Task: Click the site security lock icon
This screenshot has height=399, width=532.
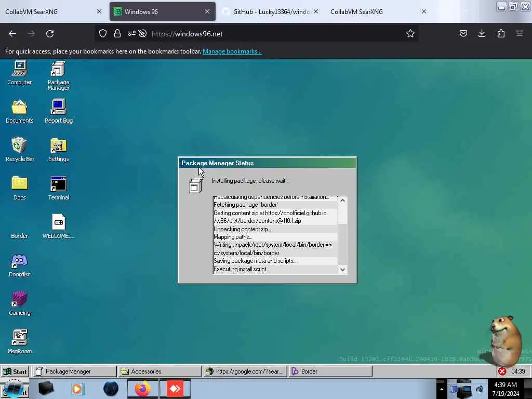Action: [117, 34]
